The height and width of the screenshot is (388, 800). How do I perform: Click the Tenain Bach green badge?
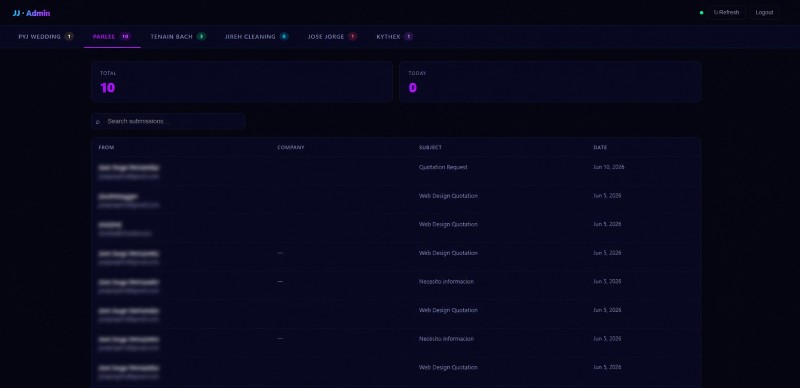202,37
